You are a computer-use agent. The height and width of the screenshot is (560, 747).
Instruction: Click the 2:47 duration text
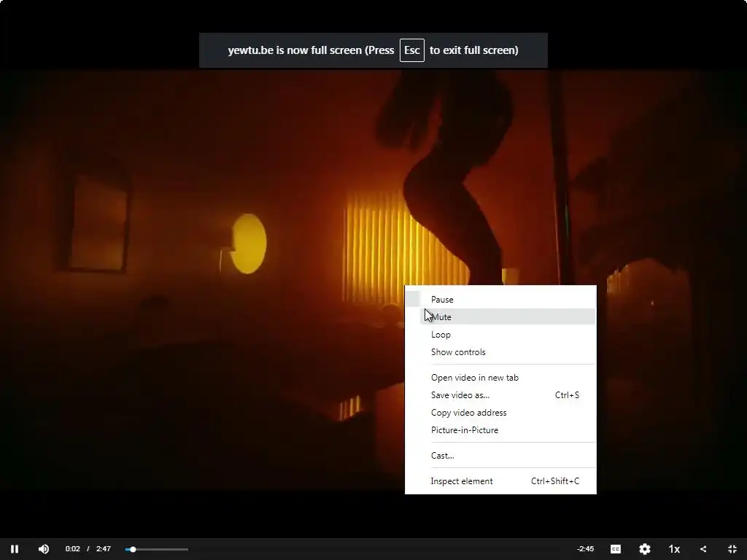click(104, 549)
